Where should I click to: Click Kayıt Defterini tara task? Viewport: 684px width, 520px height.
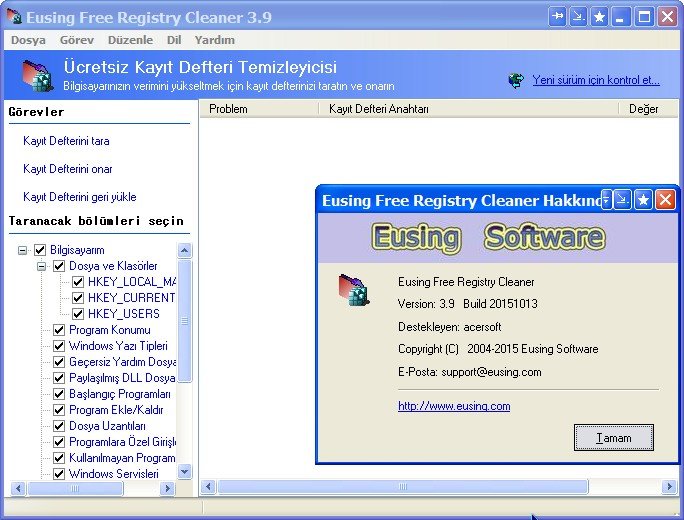pyautogui.click(x=66, y=141)
